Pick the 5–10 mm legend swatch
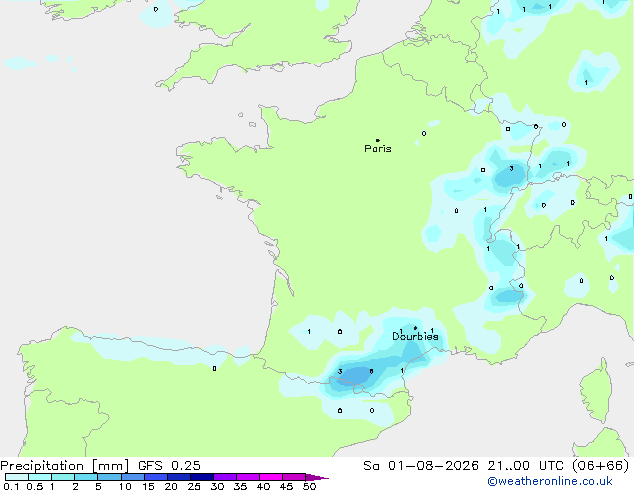Screen dimensions: 634x490 click(x=109, y=477)
